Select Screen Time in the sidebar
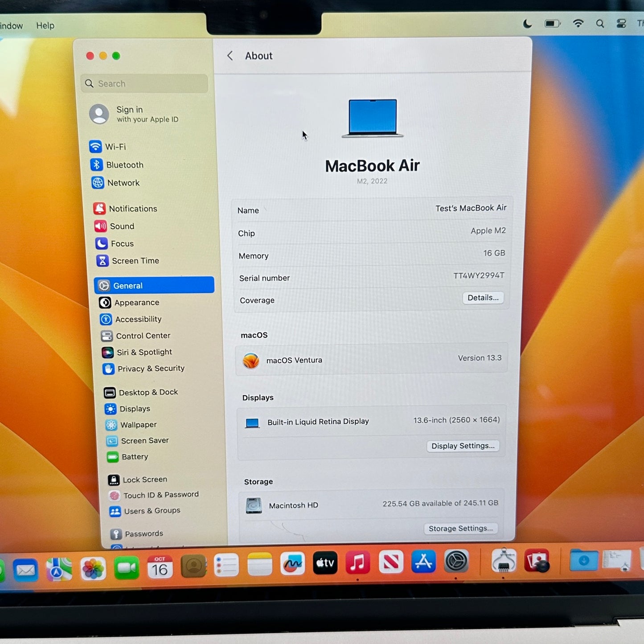Image resolution: width=644 pixels, height=644 pixels. (135, 261)
